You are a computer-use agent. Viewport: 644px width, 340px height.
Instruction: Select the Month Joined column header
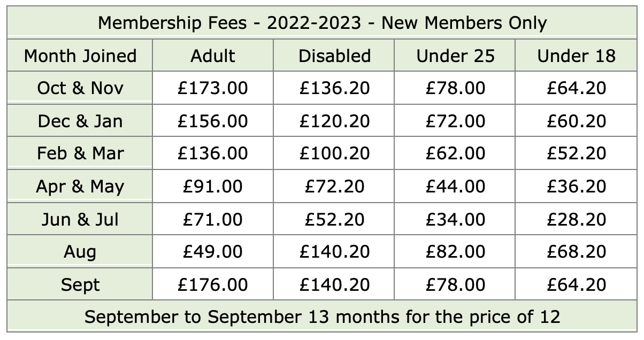[80, 56]
